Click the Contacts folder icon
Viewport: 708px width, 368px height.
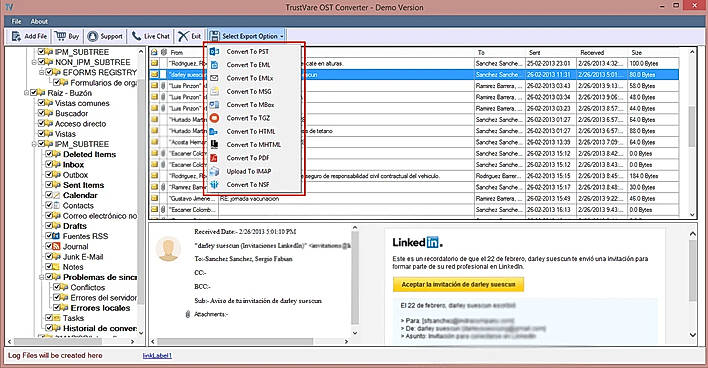(56, 205)
